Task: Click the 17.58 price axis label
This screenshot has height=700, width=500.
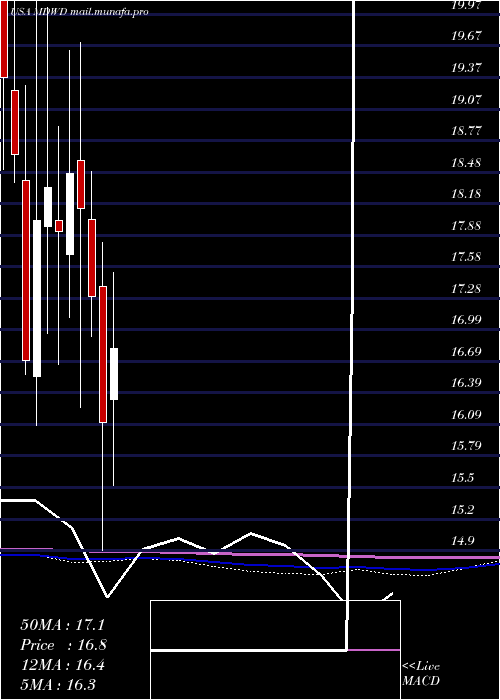Action: point(466,257)
